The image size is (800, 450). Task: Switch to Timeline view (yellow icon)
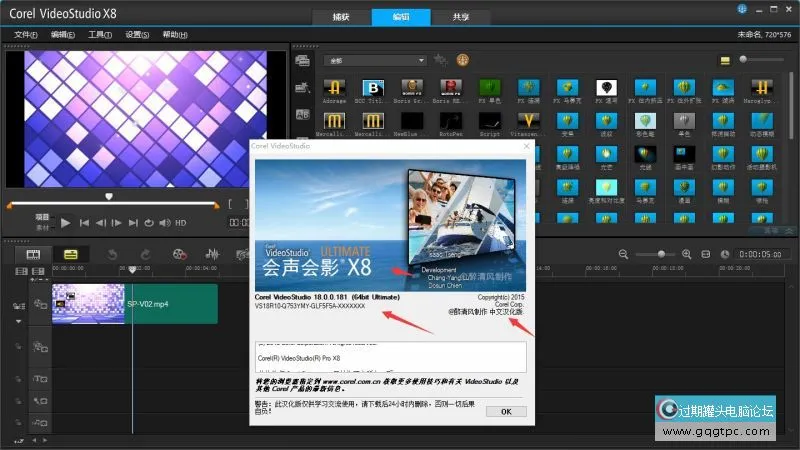(x=70, y=254)
